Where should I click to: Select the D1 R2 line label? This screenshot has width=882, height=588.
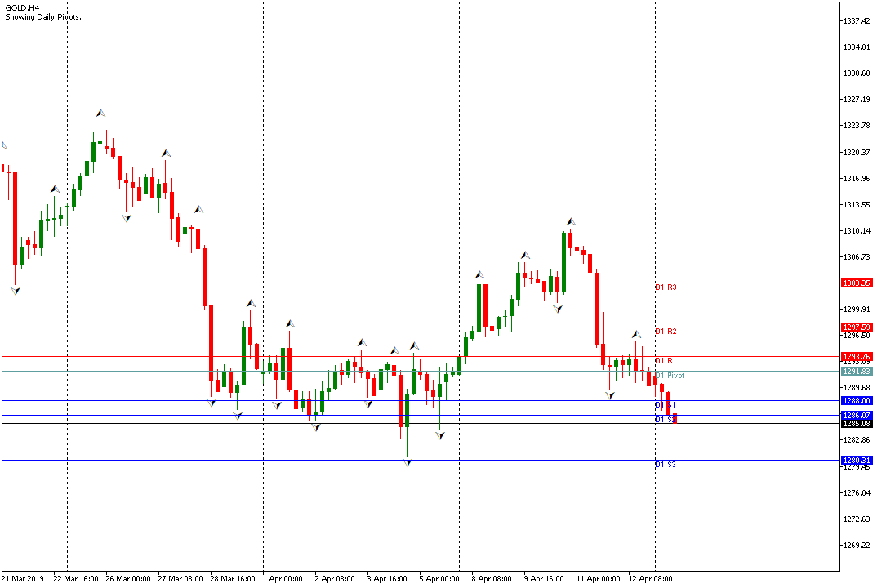[666, 332]
